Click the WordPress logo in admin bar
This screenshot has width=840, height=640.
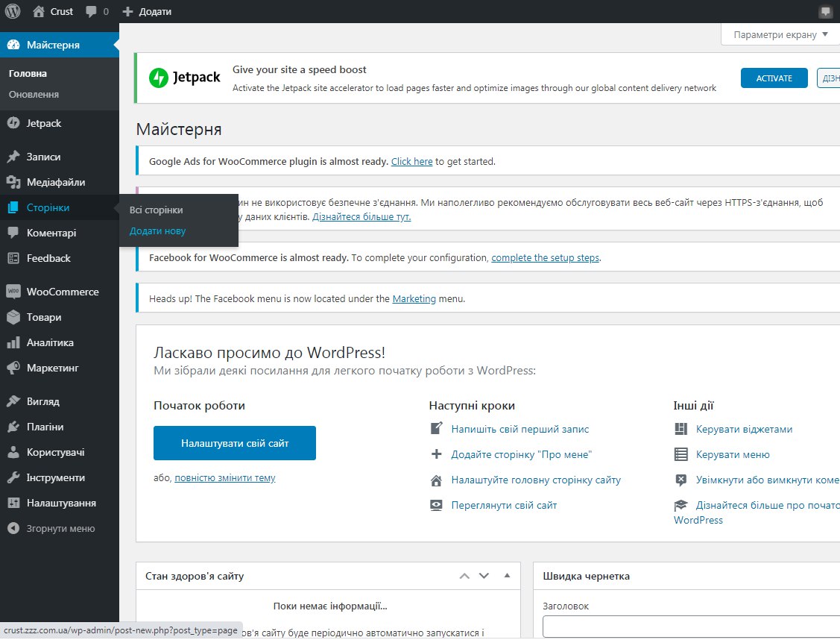click(13, 11)
